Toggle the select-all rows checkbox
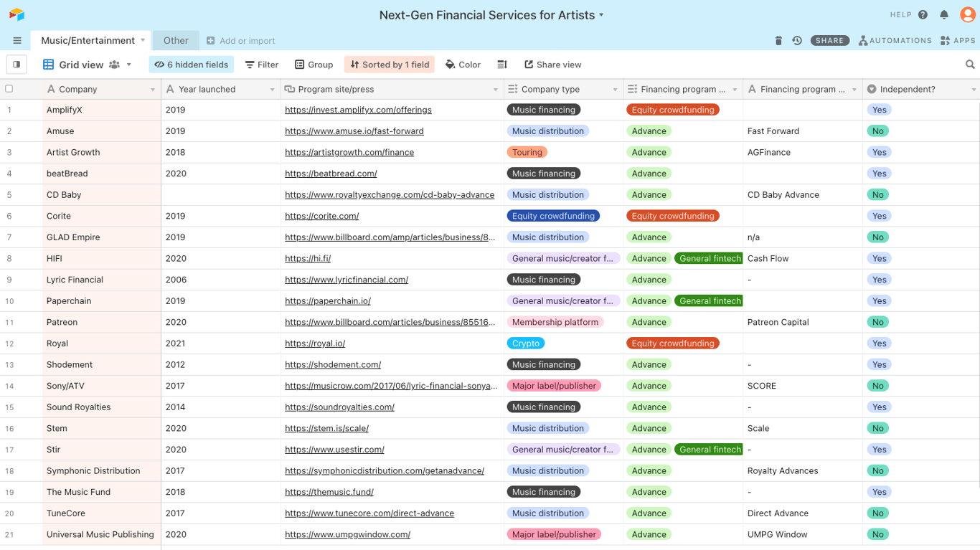The image size is (980, 550). [9, 89]
